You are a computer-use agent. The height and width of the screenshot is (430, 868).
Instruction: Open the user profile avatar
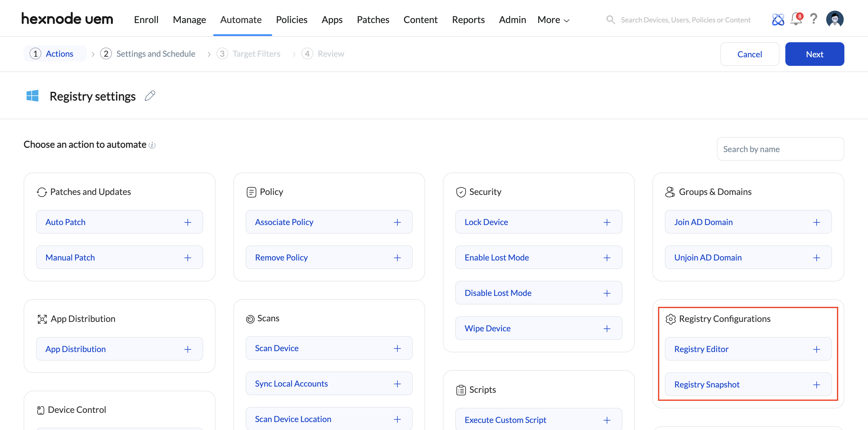(x=834, y=19)
